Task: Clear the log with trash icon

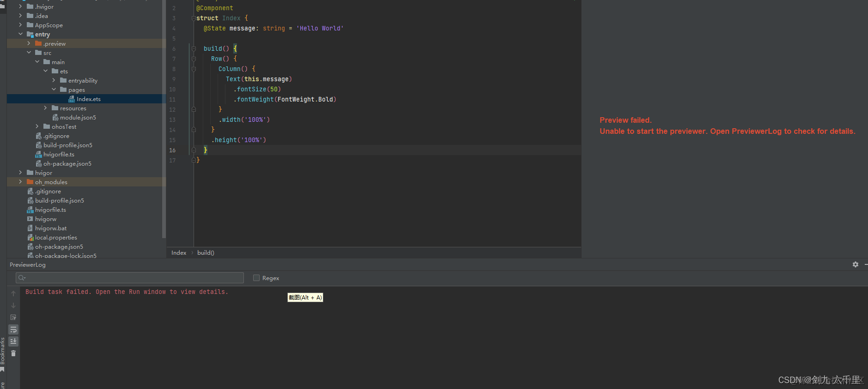Action: pyautogui.click(x=13, y=353)
